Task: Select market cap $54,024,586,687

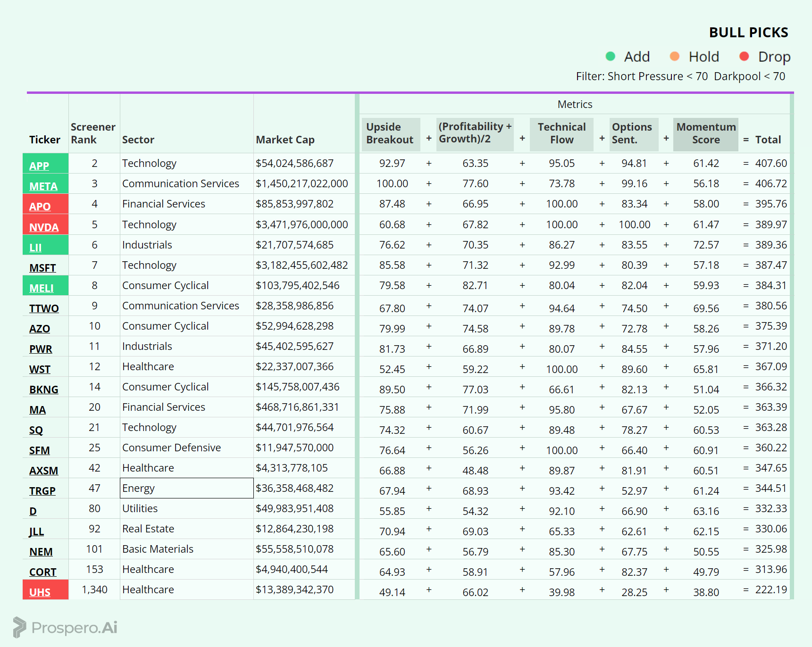Action: 294,163
